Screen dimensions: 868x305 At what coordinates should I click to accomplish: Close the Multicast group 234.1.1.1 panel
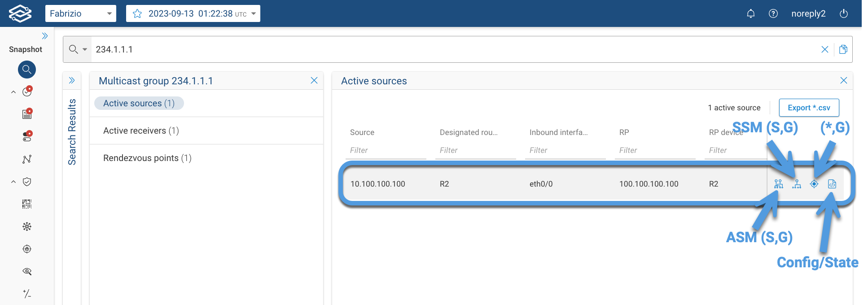(x=314, y=80)
